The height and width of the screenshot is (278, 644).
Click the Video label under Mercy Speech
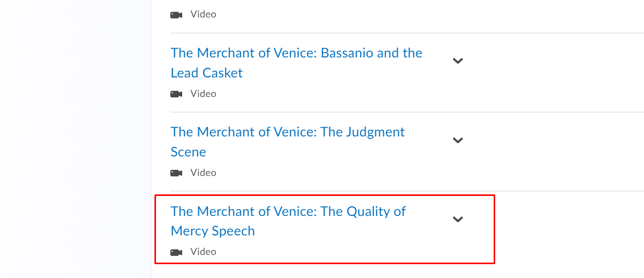pyautogui.click(x=203, y=251)
